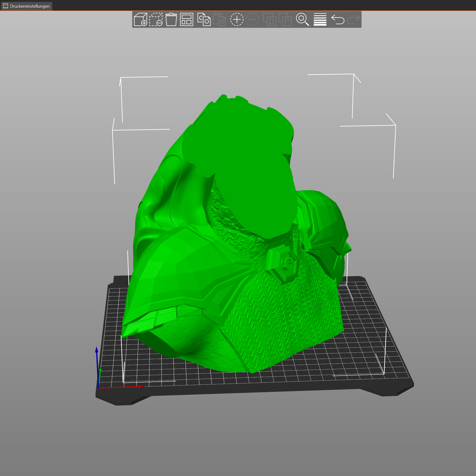Arrange objects with the layout icon
Screen dimensions: 476x476
(186, 19)
